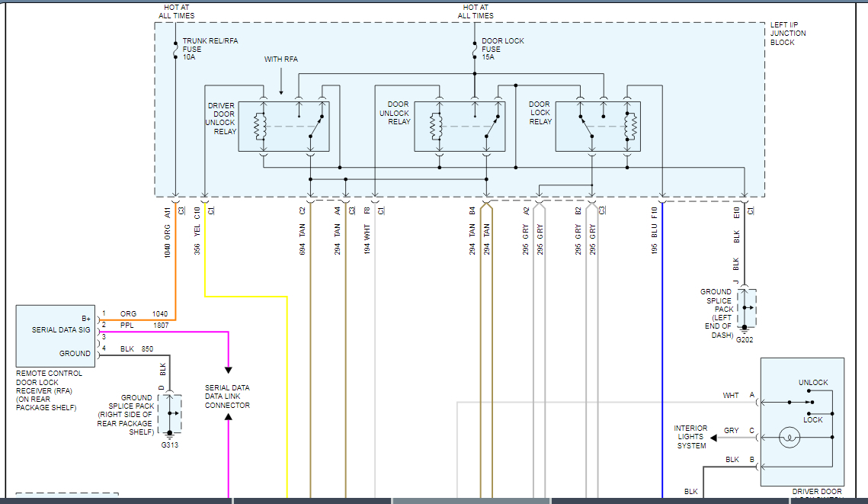Screen dimensions: 868x504
Task: Click the arrow pointing to Interior Lights System
Action: pos(716,438)
